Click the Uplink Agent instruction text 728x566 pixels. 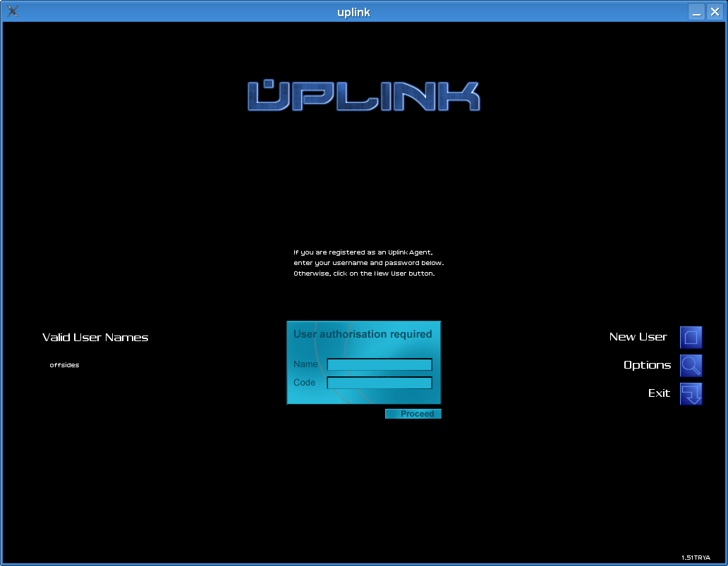click(368, 262)
